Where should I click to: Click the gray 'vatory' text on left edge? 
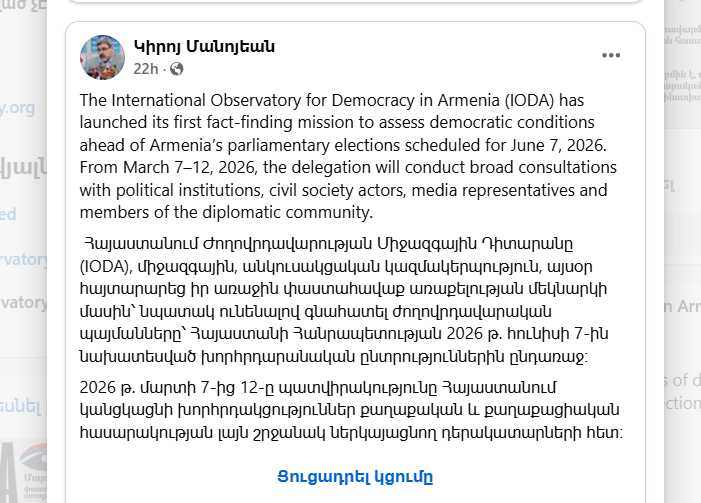point(23,303)
